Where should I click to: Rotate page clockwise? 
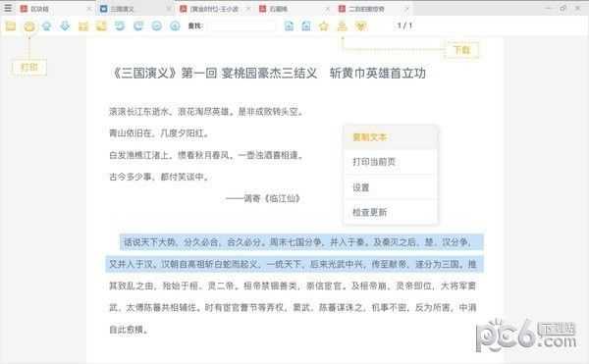[138, 26]
